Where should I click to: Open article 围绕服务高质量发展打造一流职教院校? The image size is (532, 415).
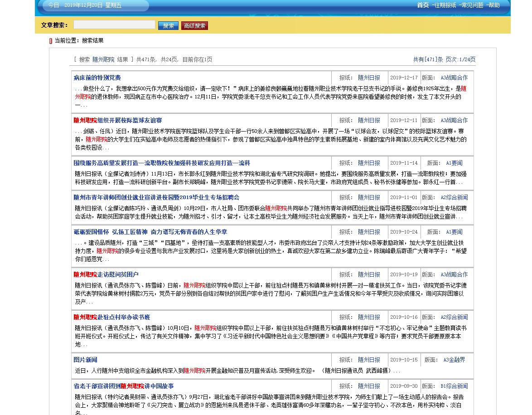pos(162,163)
